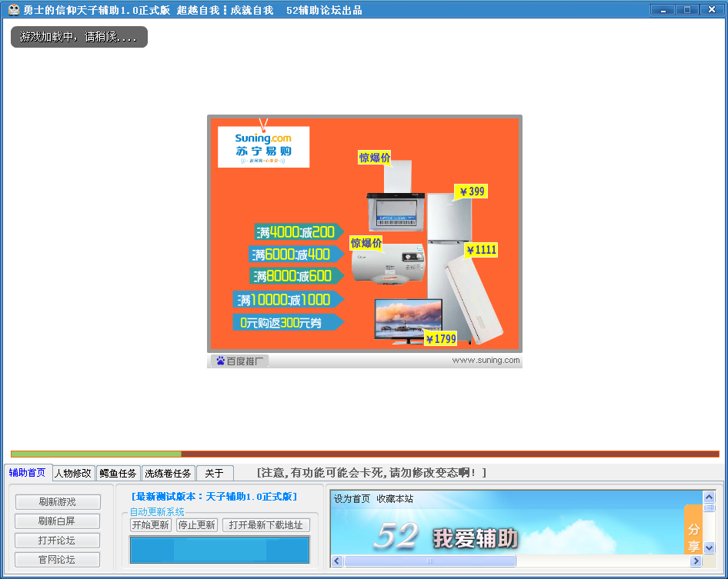Viewport: 728px width, 579px height.
Task: Click the 满4000减200 promo banner
Action: coord(299,232)
